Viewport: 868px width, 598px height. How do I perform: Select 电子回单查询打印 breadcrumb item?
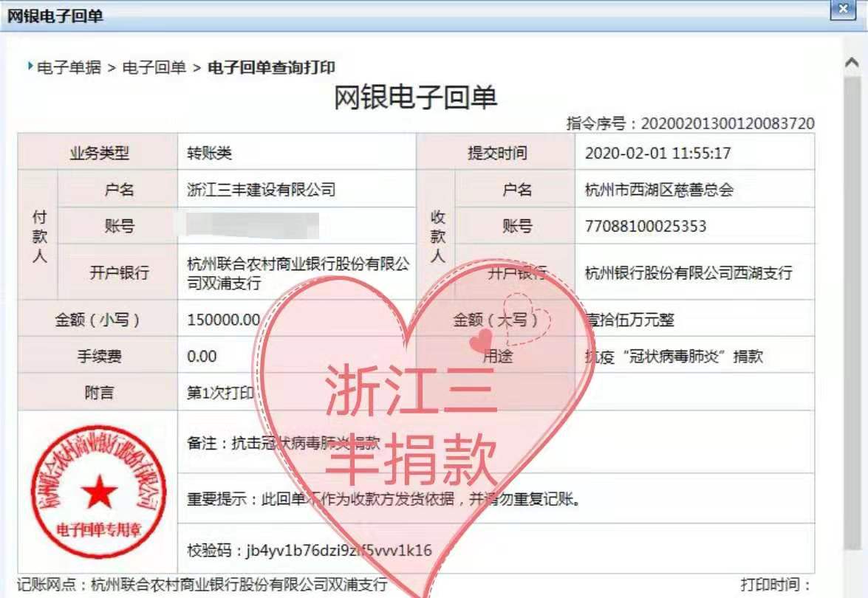[272, 68]
